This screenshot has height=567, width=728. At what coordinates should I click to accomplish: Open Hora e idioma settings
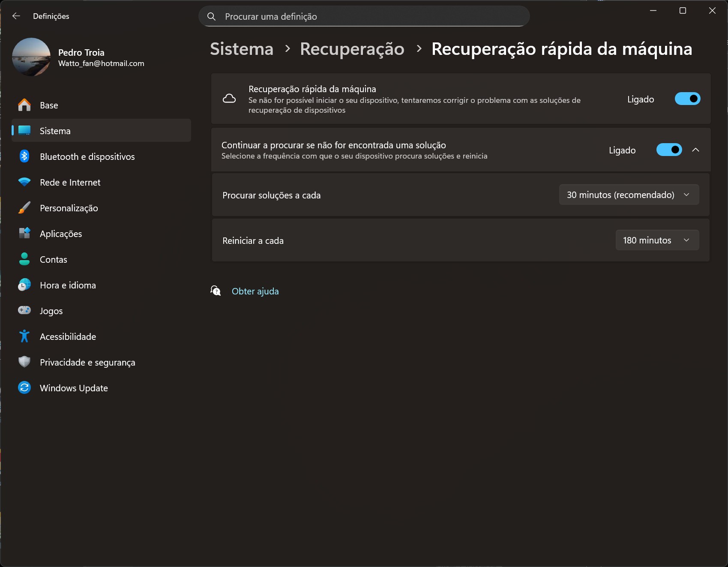(68, 285)
